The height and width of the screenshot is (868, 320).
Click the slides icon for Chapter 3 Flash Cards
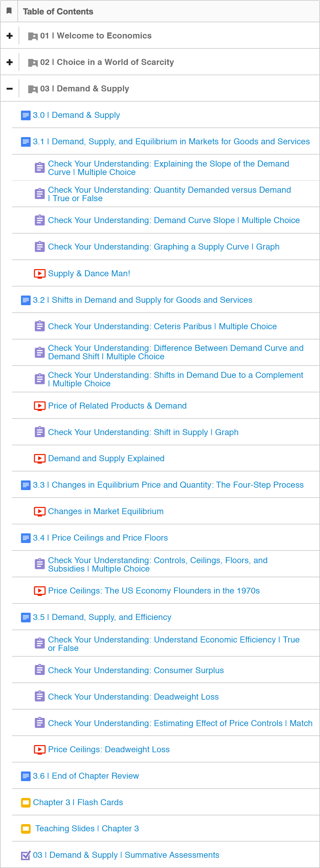[26, 803]
